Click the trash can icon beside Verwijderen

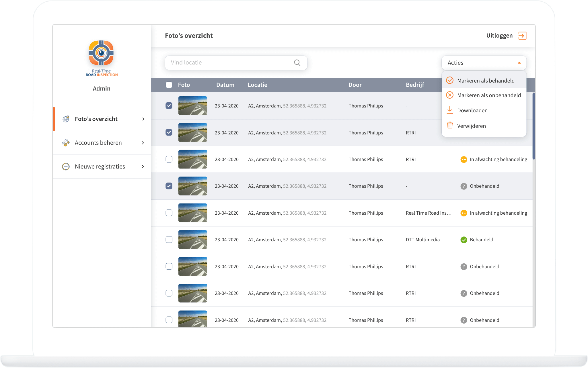[x=450, y=125]
